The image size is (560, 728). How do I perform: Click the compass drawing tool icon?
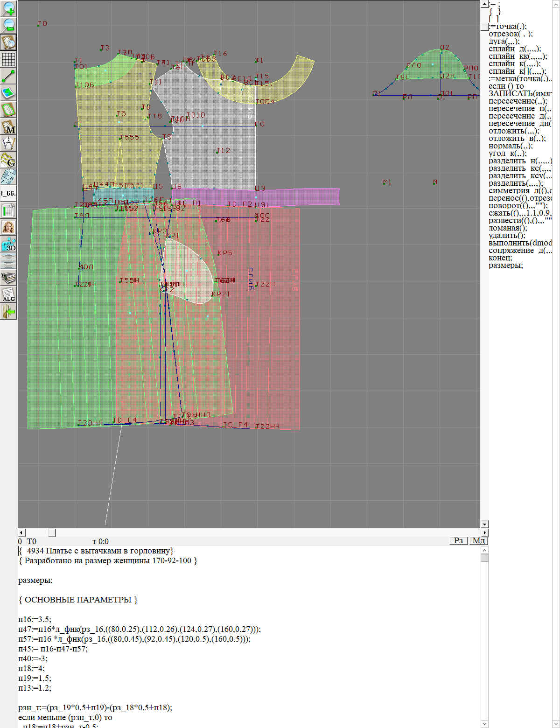(x=8, y=144)
